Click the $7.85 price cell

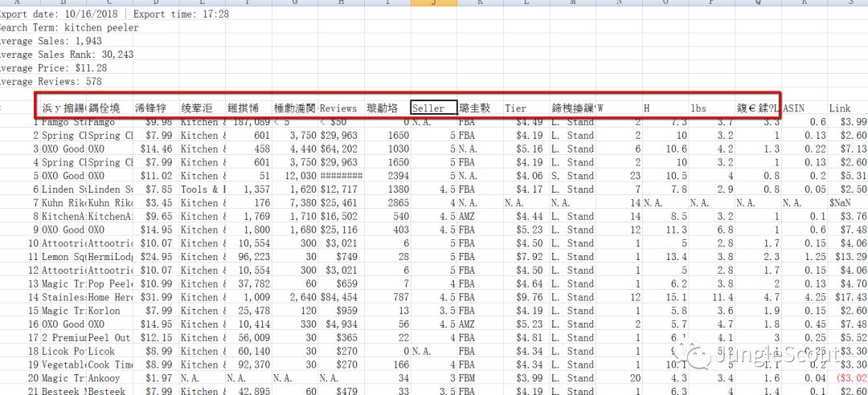click(x=156, y=189)
